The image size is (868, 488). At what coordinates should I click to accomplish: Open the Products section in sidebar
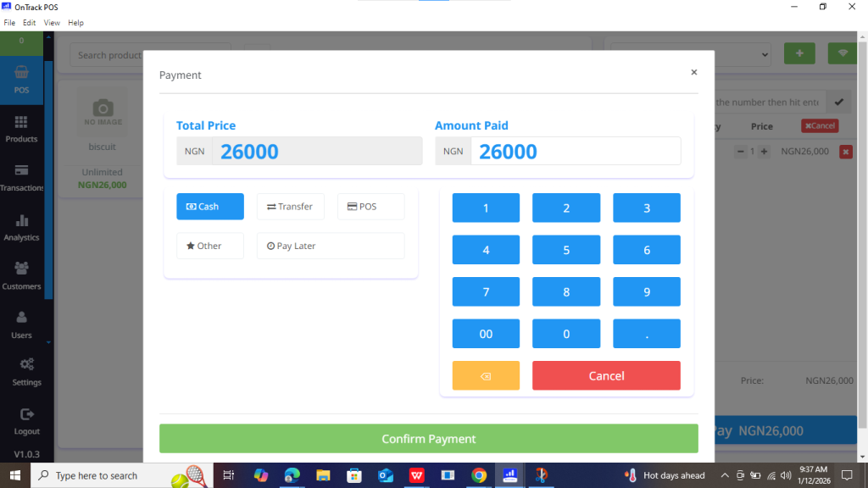pyautogui.click(x=21, y=129)
